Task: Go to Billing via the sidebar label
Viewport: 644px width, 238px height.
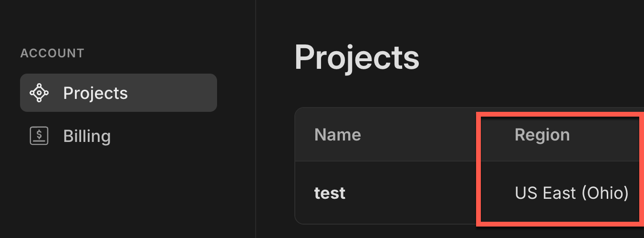Action: coord(87,136)
